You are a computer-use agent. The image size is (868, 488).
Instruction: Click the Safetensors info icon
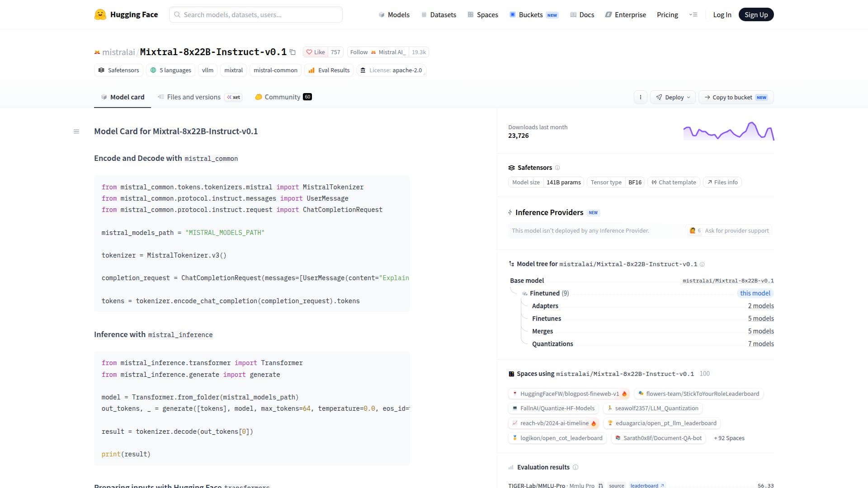click(557, 168)
